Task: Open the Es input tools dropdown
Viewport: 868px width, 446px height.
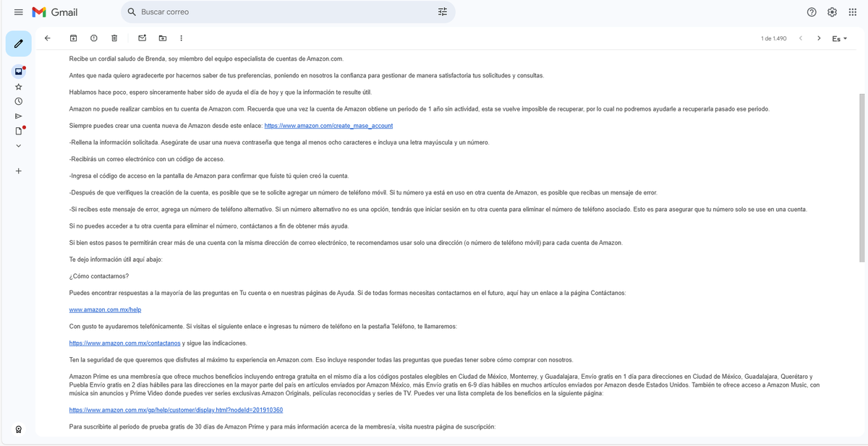Action: pyautogui.click(x=840, y=38)
